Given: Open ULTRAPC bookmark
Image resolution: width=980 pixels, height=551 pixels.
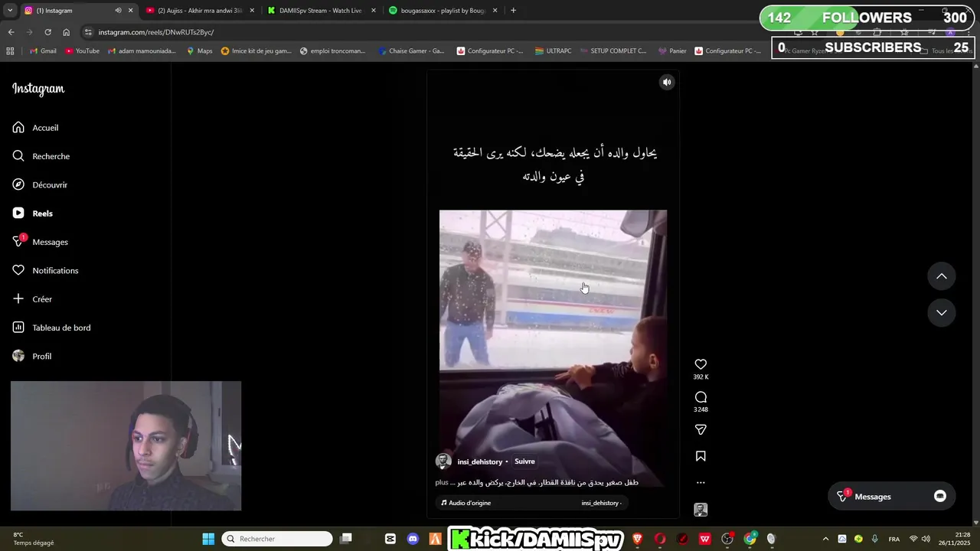Looking at the screenshot, I should pos(553,51).
